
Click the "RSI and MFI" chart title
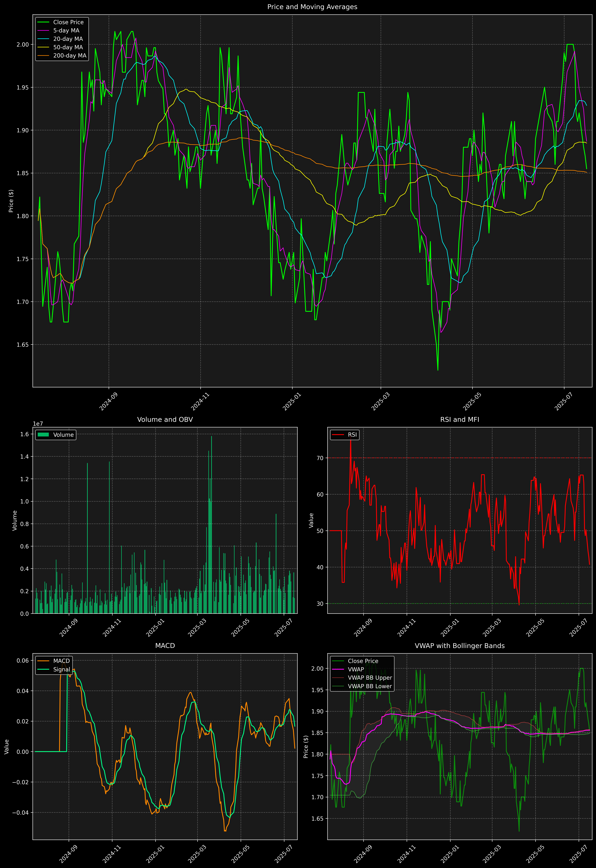point(460,419)
